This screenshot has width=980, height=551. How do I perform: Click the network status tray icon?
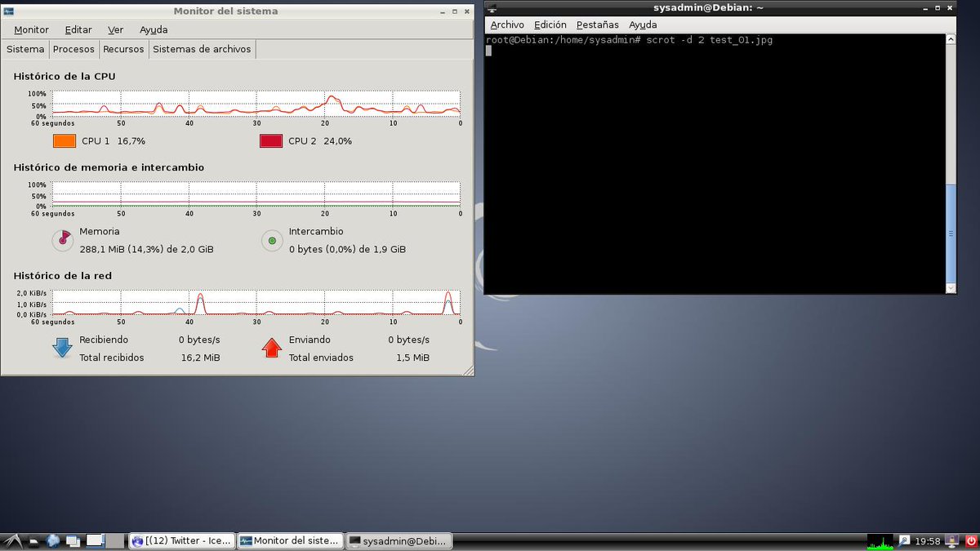904,540
